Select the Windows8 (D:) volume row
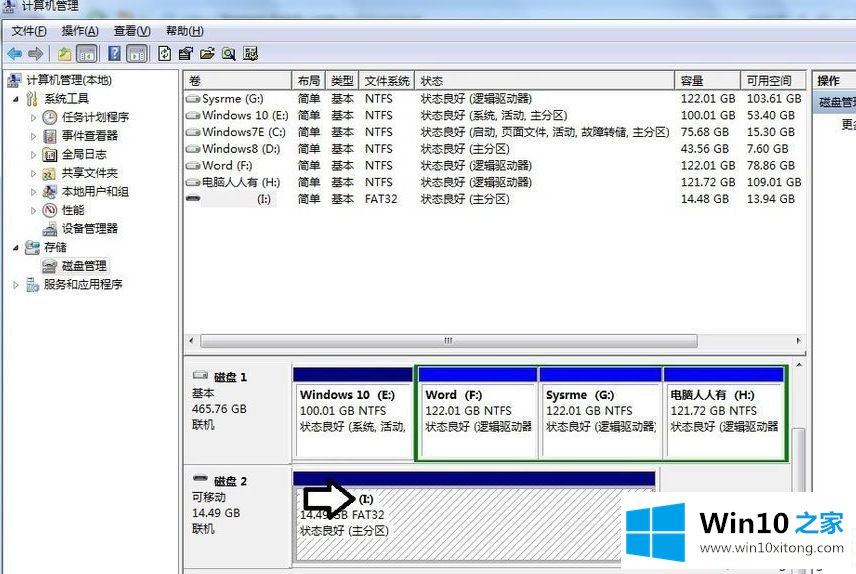Viewport: 856px width, 574px height. tap(494, 149)
